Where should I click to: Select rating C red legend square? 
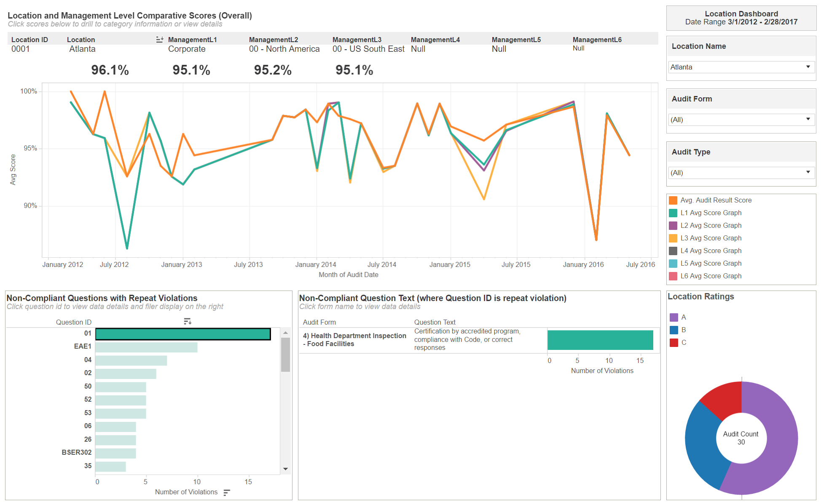coord(674,343)
